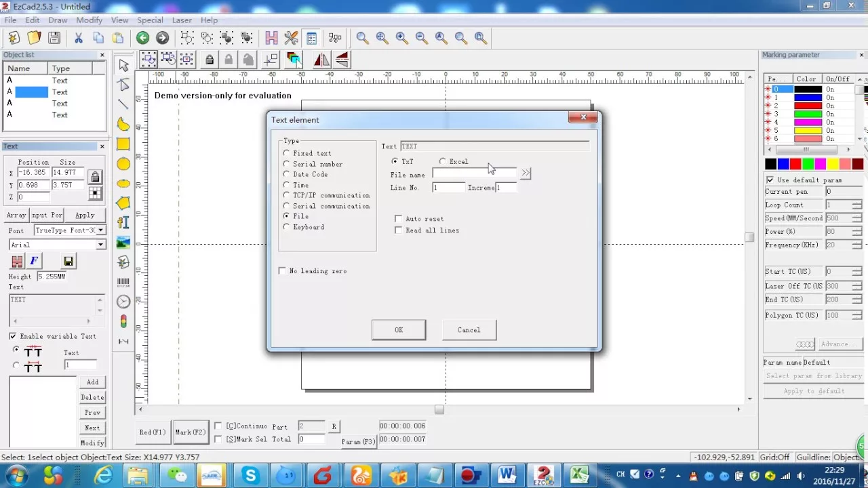Open the Arial font name dropdown
Screen dimensions: 868x488
click(100, 245)
